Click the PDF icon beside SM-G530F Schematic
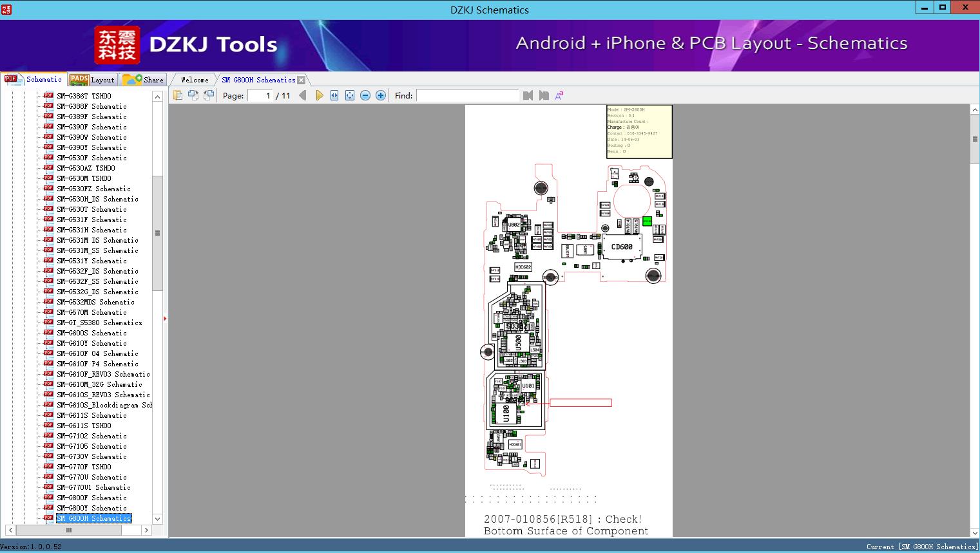 [x=48, y=157]
